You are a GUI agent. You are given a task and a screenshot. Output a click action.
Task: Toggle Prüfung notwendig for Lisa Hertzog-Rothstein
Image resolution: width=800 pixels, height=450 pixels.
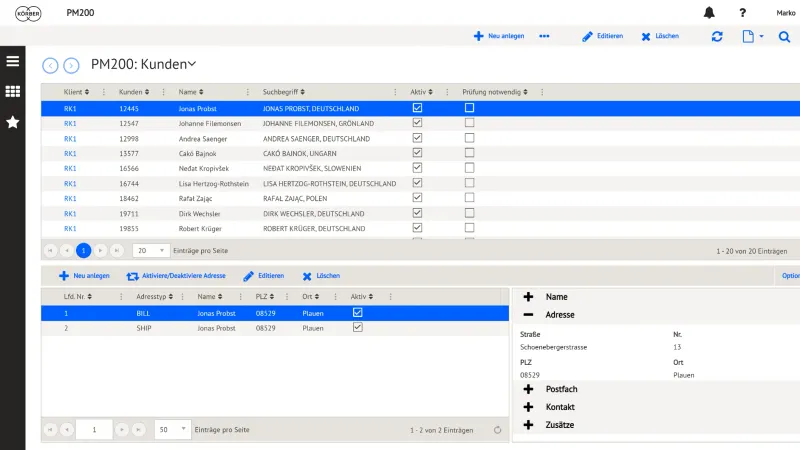tap(469, 183)
